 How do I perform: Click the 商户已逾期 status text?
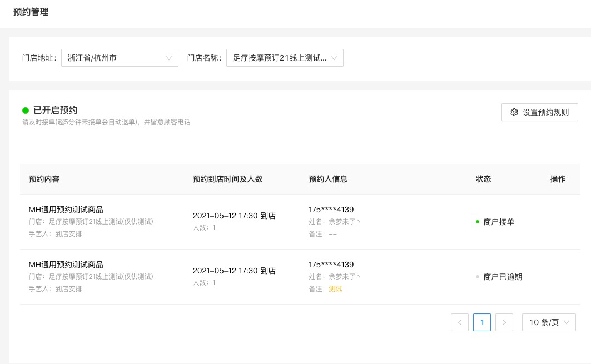[503, 277]
